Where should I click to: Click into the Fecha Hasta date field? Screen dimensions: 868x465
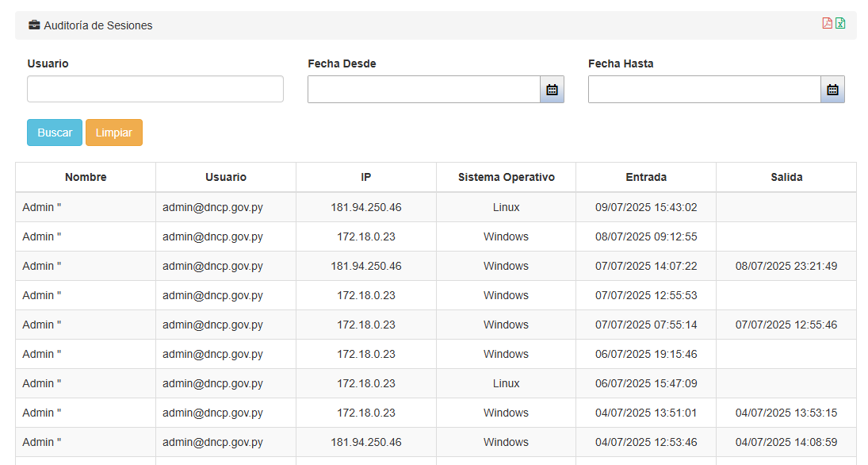(x=704, y=90)
